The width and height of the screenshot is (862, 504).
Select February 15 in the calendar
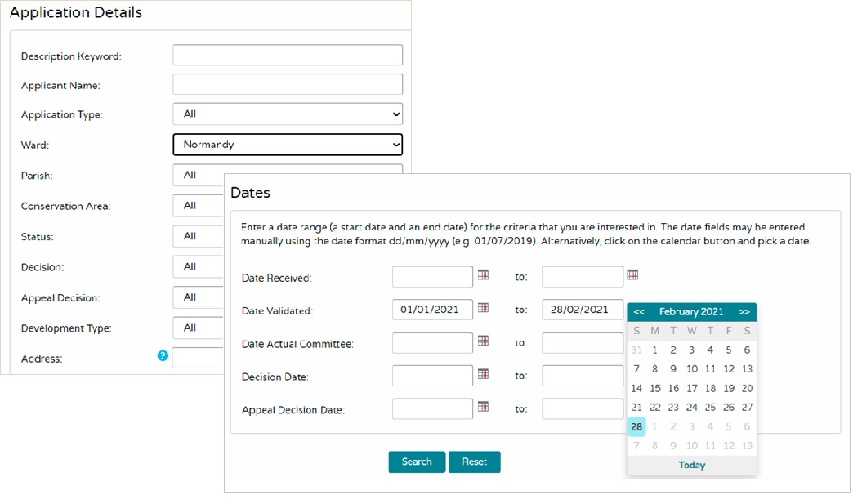(655, 389)
